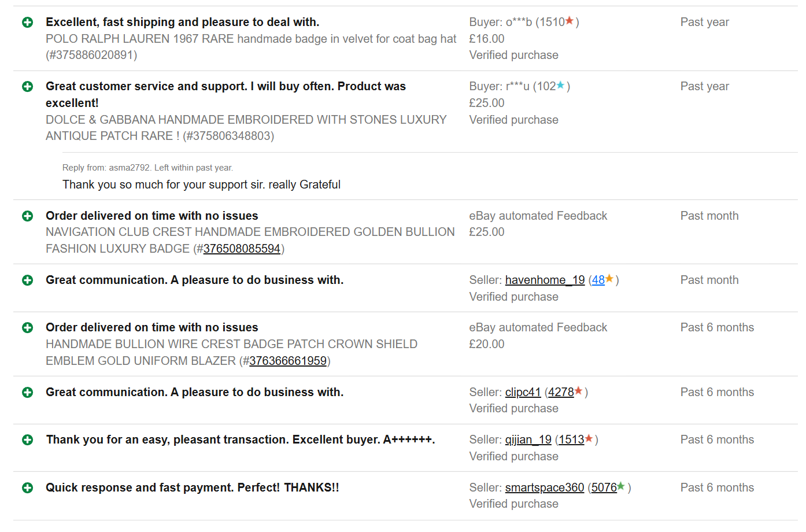Click positive icon for qijian_19 feedback
The width and height of the screenshot is (806, 532).
[27, 440]
